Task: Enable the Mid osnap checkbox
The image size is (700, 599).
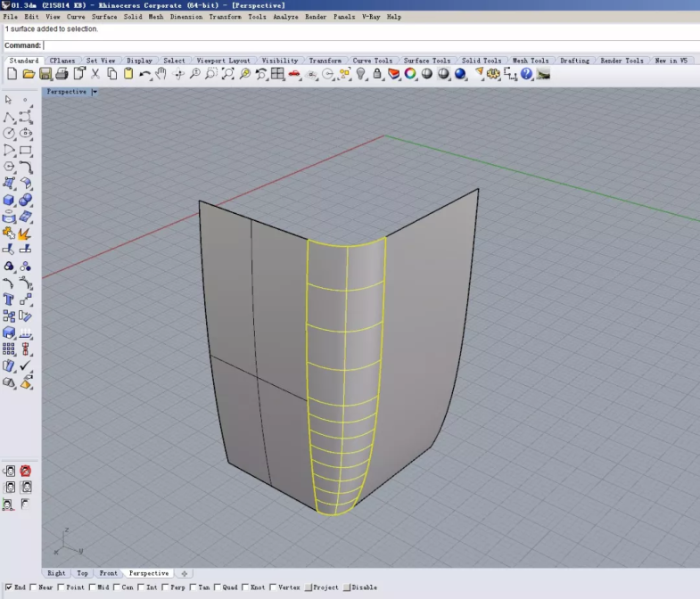Action: pyautogui.click(x=93, y=587)
